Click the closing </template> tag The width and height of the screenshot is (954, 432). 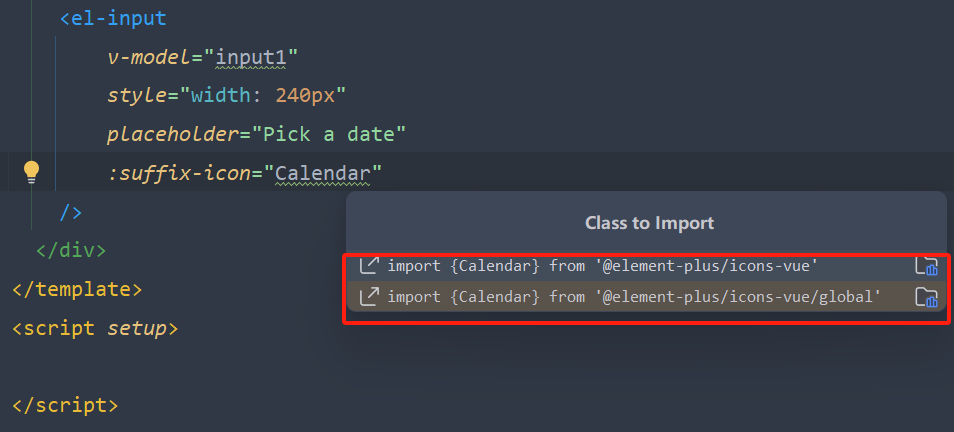click(x=77, y=289)
